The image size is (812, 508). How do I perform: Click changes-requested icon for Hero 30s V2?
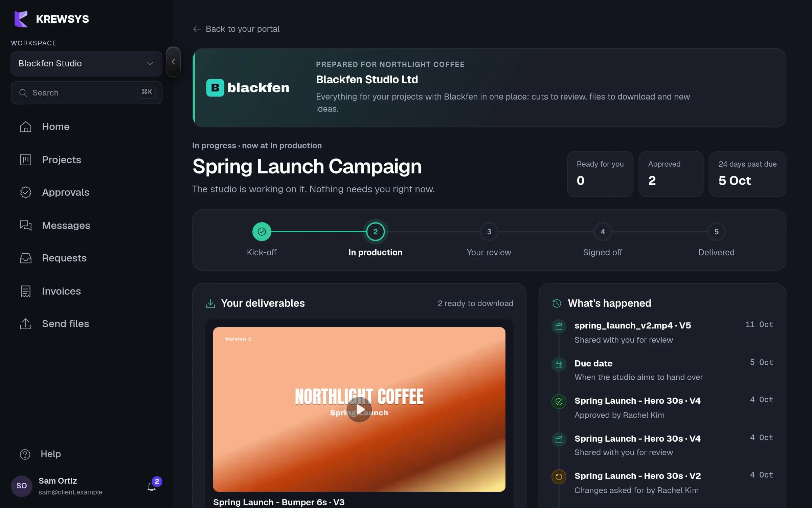[559, 477]
